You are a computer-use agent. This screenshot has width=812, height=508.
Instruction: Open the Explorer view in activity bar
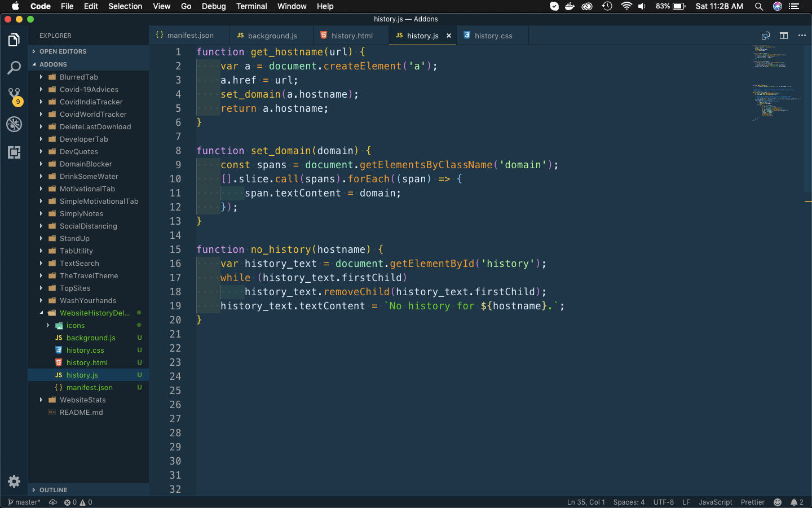(x=14, y=40)
